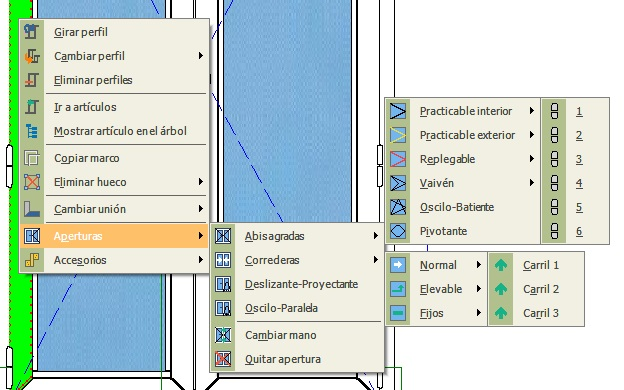
Task: Expand the Eliminar hueco submenu arrow
Action: pos(201,182)
